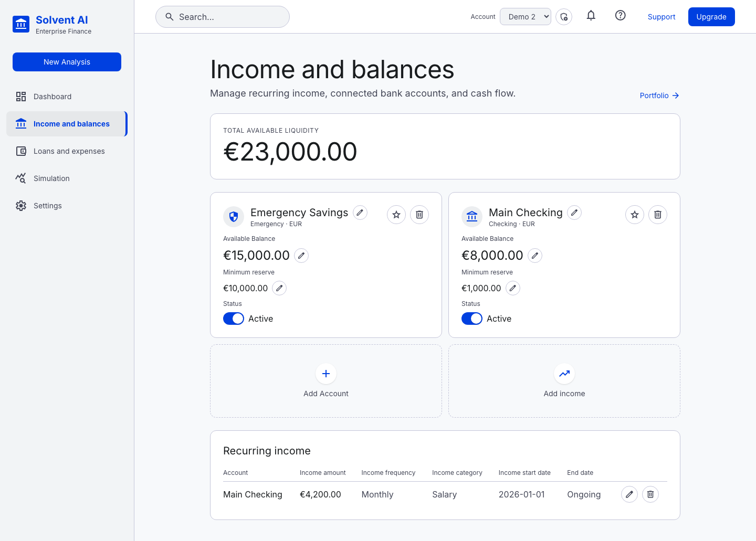Favorite the Emergency Savings account

(396, 215)
